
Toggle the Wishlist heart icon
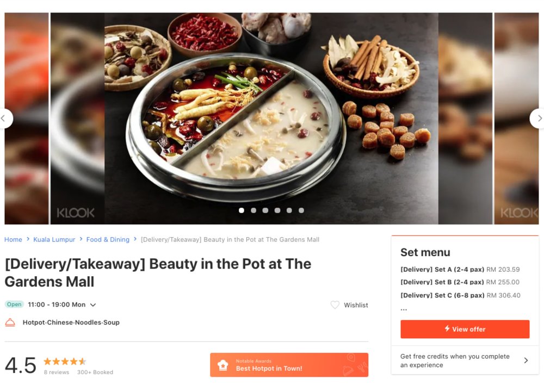(335, 305)
